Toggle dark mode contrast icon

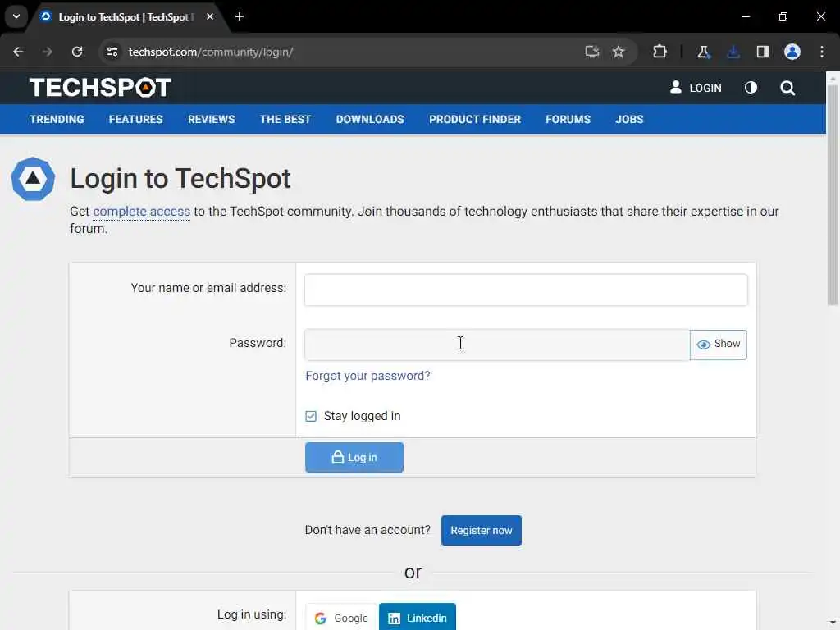tap(751, 87)
